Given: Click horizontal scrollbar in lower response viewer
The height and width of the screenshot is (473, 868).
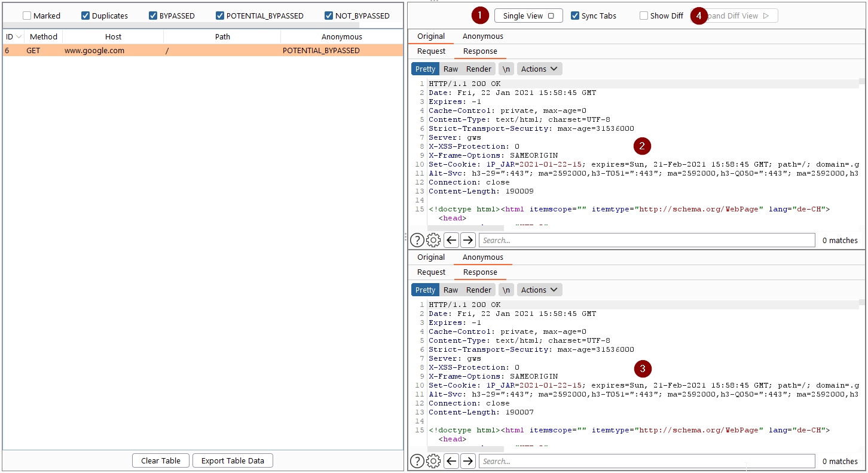Looking at the screenshot, I should tap(465, 448).
